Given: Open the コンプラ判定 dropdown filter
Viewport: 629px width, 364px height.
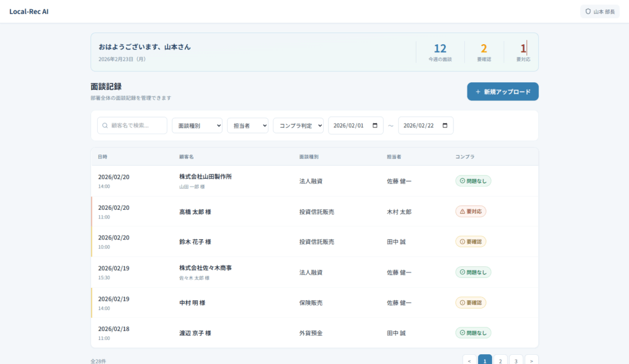Looking at the screenshot, I should [298, 125].
